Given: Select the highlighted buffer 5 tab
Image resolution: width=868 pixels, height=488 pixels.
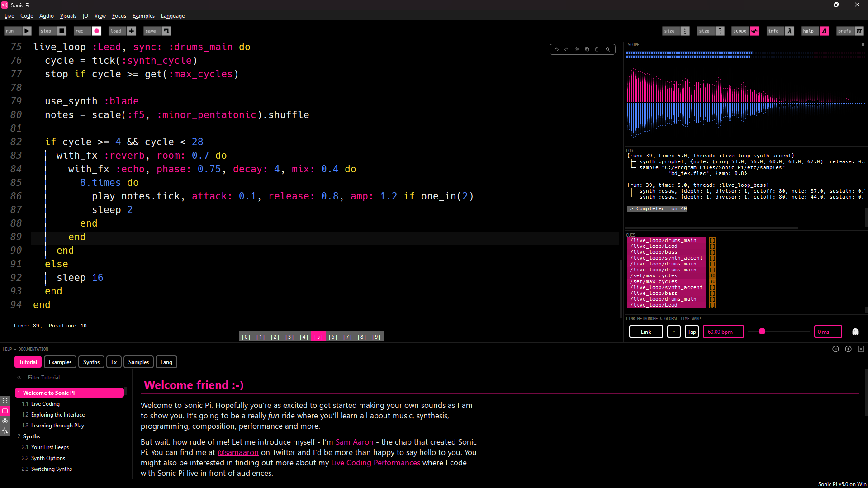Looking at the screenshot, I should click(x=318, y=336).
